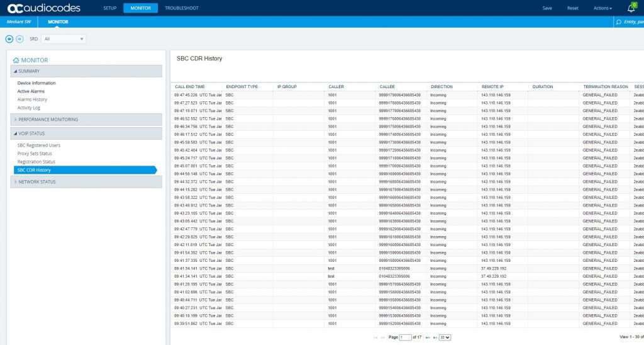
Task: Open Alarms History
Action: pos(32,99)
